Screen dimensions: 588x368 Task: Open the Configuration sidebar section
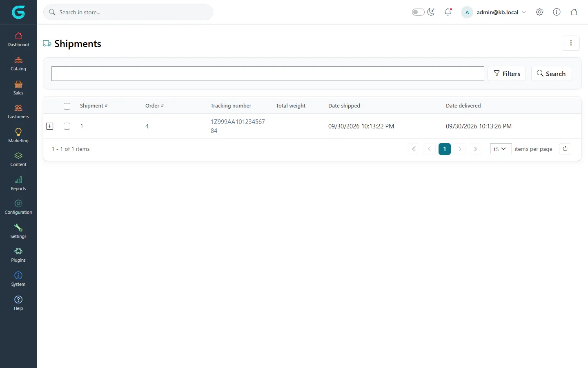tap(18, 207)
